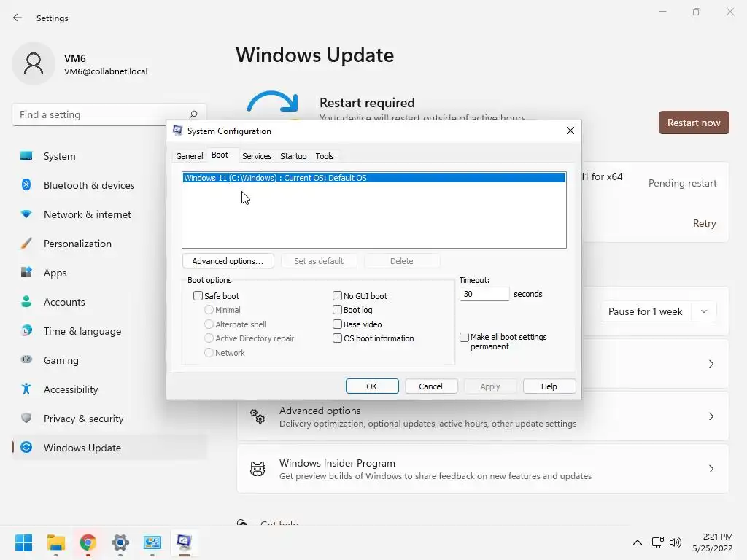
Task: Show hidden icons in system tray
Action: (638, 542)
